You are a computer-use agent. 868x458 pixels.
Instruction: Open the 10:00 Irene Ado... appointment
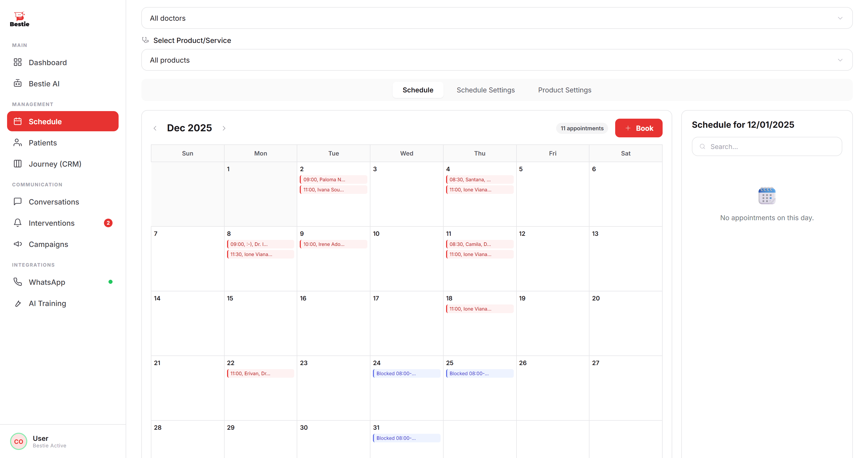click(333, 244)
